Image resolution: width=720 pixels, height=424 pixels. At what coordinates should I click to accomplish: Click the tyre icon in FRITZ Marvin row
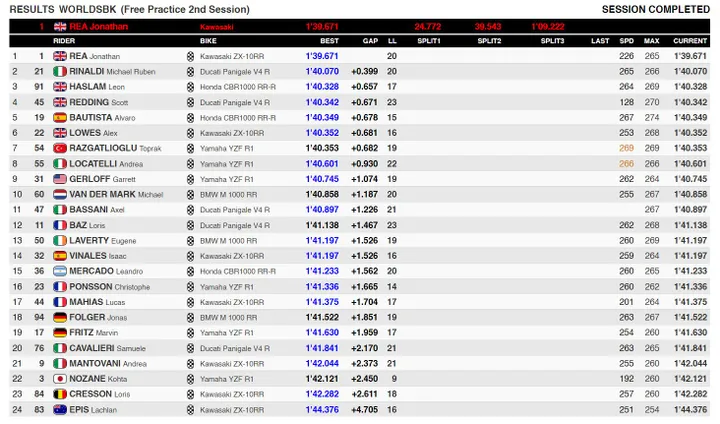pyautogui.click(x=190, y=333)
